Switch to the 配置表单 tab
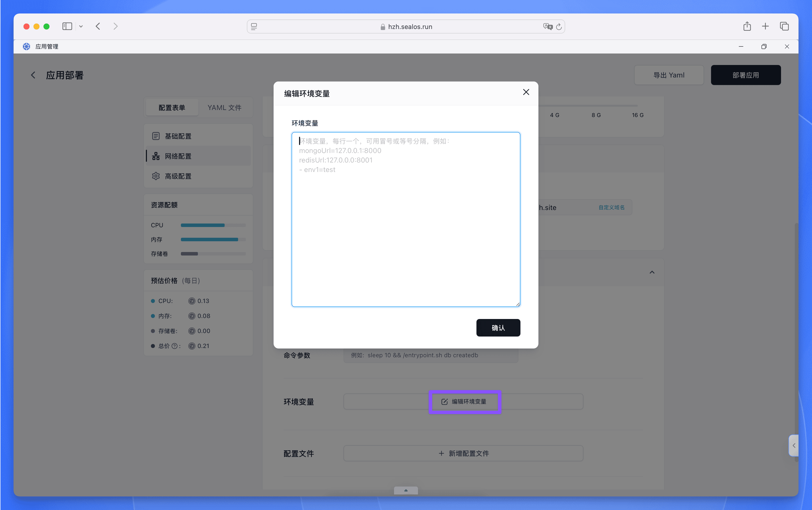The height and width of the screenshot is (510, 812). tap(172, 107)
